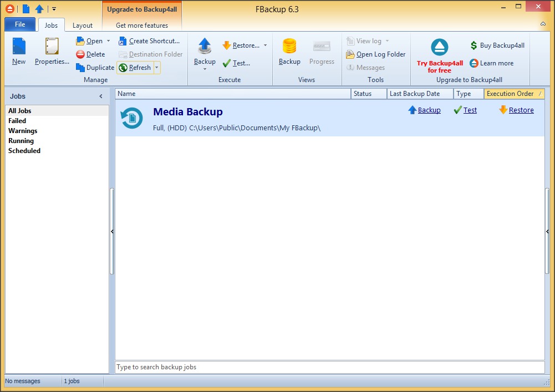The image size is (555, 392).
Task: Expand the View log dropdown arrow
Action: pyautogui.click(x=387, y=41)
